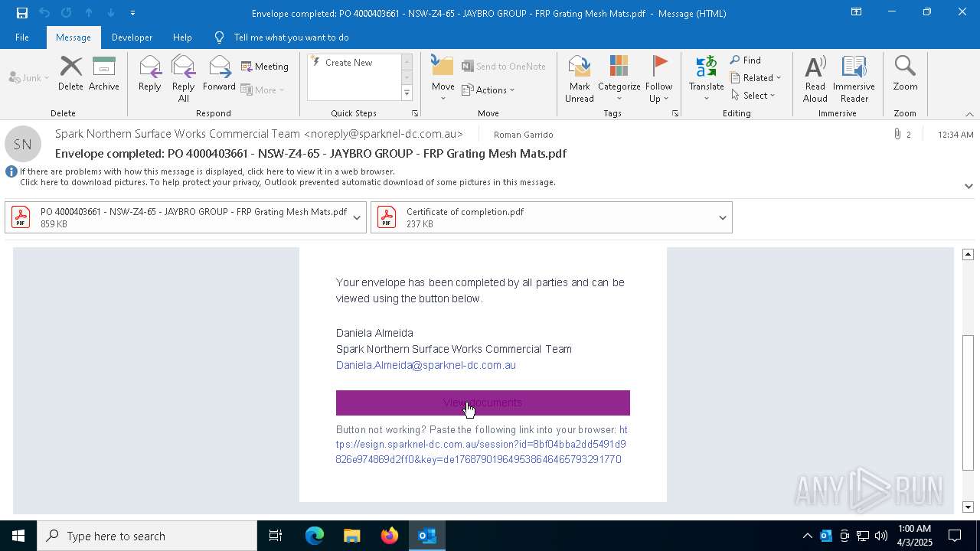Click here to download pictures bar
The image size is (980, 551).
(287, 182)
